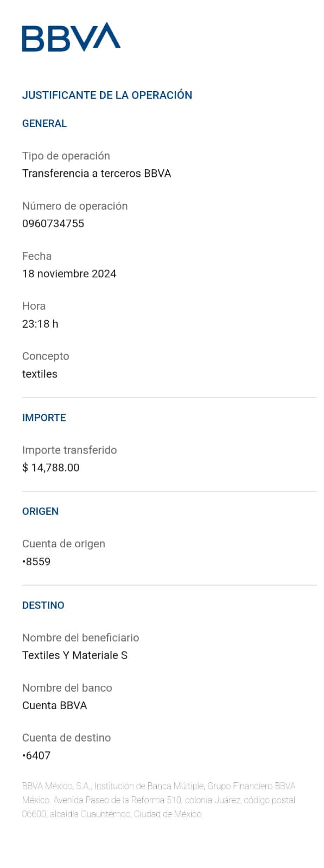Click the Importe transferido label
Image resolution: width=324 pixels, height=868 pixels.
point(69,450)
